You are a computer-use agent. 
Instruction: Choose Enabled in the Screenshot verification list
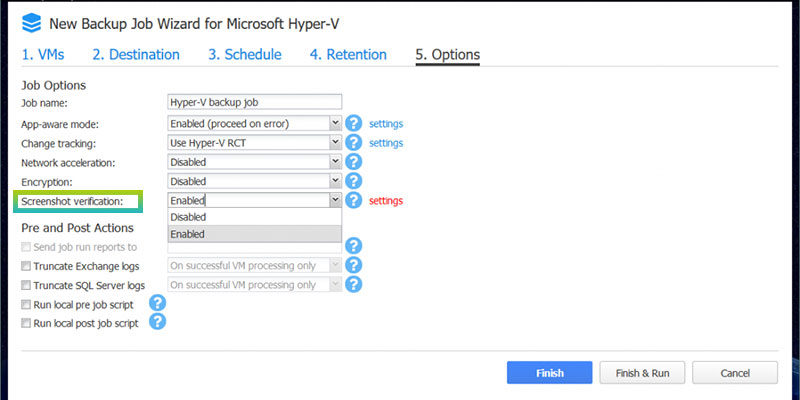tap(255, 234)
